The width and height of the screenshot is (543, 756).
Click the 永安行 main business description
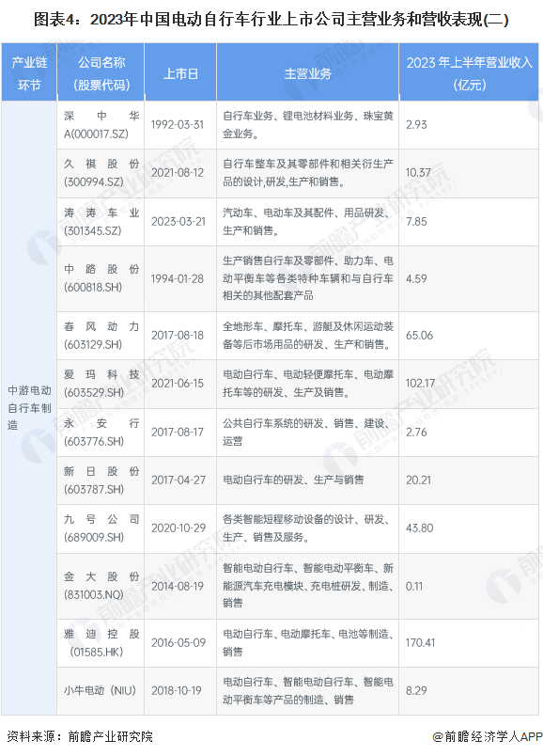click(307, 432)
